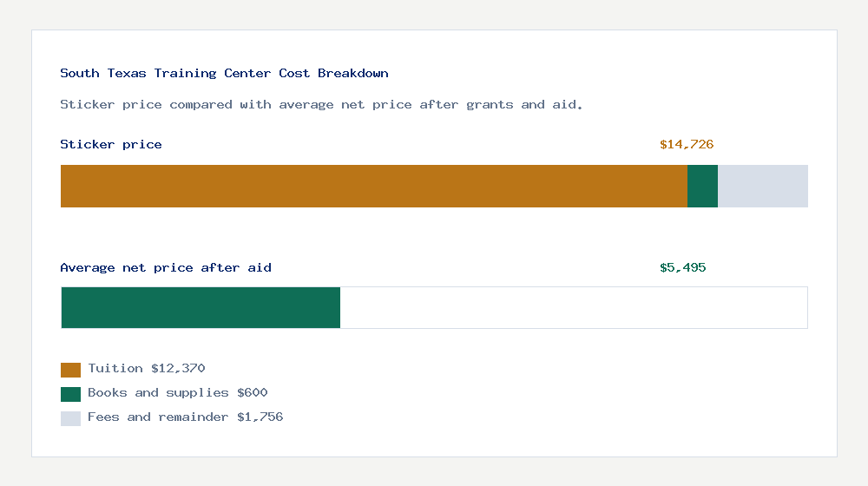Click the 'Fees and remainder $1,756' legend label
868x486 pixels.
click(x=186, y=417)
